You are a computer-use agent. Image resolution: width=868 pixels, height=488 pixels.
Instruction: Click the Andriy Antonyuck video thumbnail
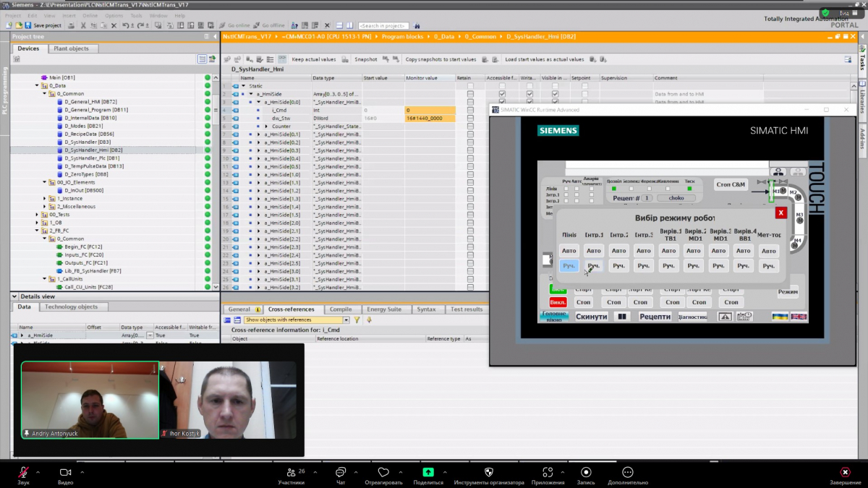pos(90,400)
